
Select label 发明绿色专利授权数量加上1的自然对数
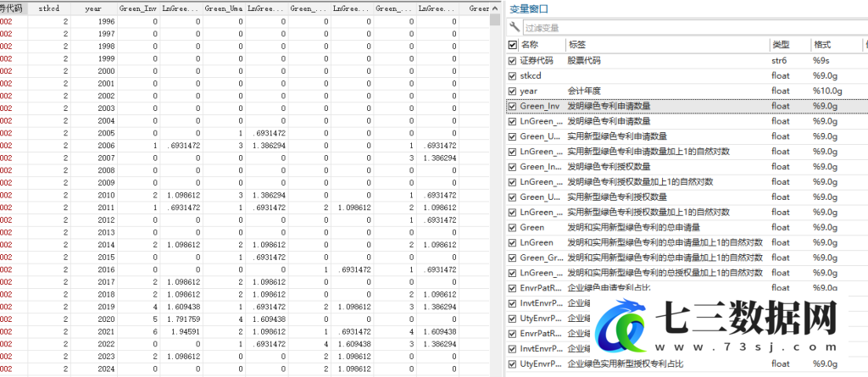coord(640,181)
